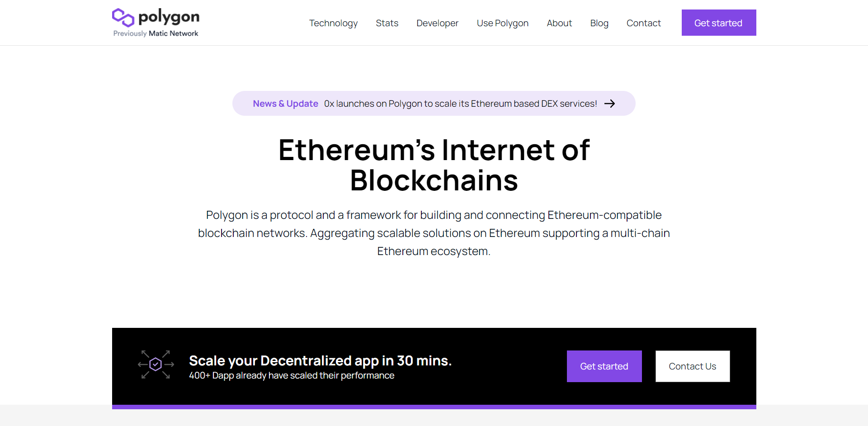The height and width of the screenshot is (426, 868).
Task: Click the arrow icon on the news banner
Action: [x=610, y=104]
